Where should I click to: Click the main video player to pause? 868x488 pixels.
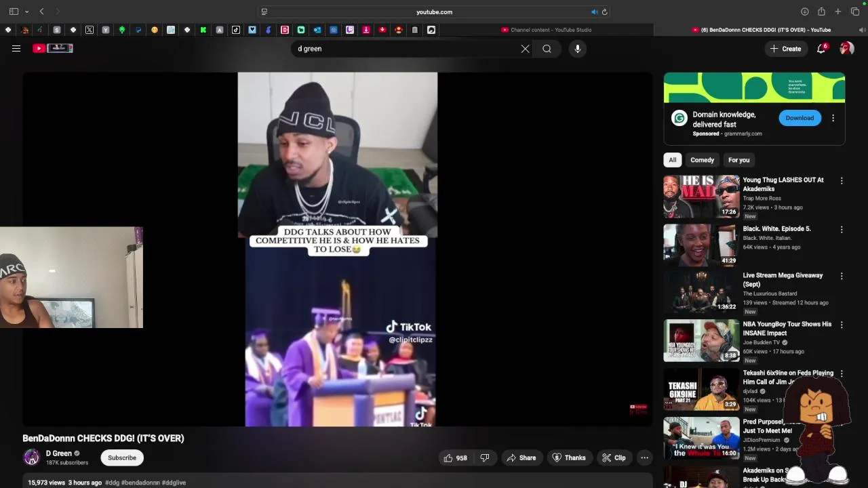coord(337,249)
